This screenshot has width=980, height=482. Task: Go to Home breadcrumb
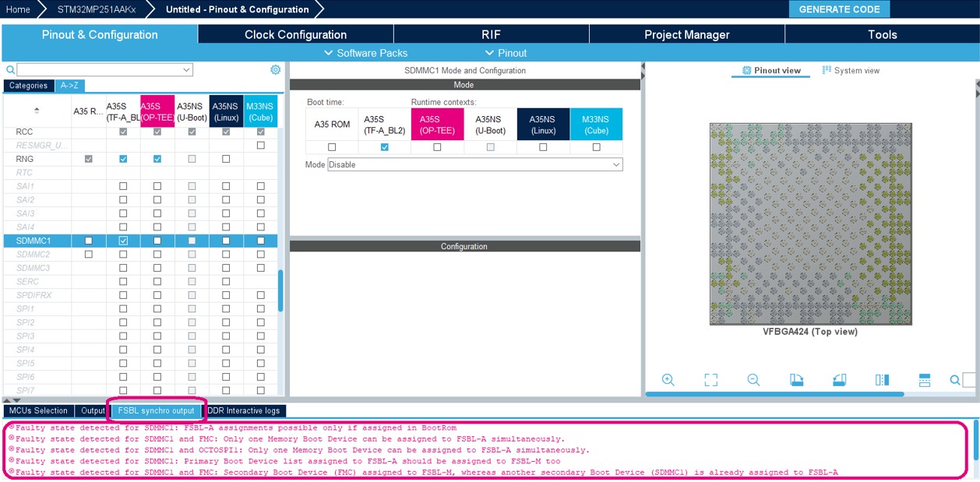click(18, 9)
